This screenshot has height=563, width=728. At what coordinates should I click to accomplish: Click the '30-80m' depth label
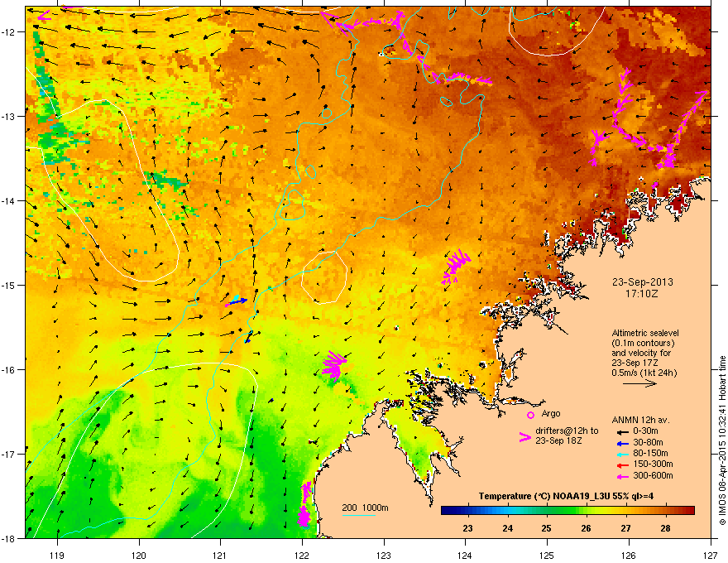point(648,443)
